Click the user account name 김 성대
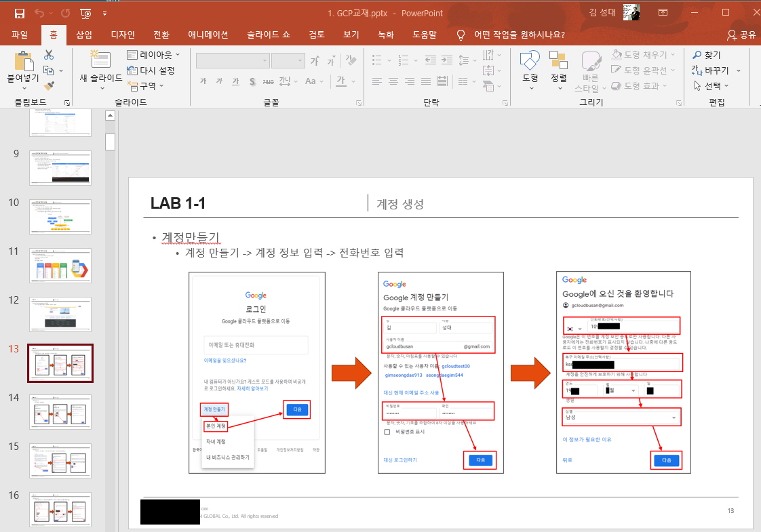 [x=602, y=13]
